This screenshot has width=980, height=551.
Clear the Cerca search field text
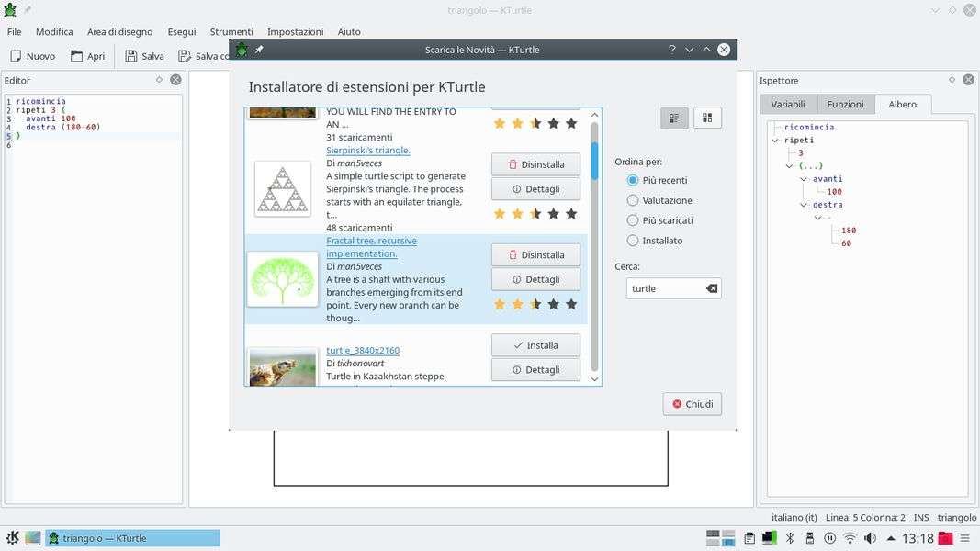712,288
